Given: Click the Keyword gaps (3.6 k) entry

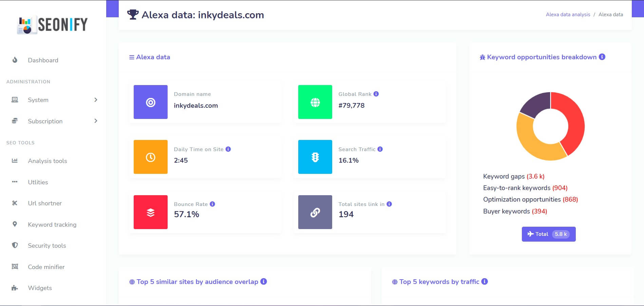Looking at the screenshot, I should [514, 176].
